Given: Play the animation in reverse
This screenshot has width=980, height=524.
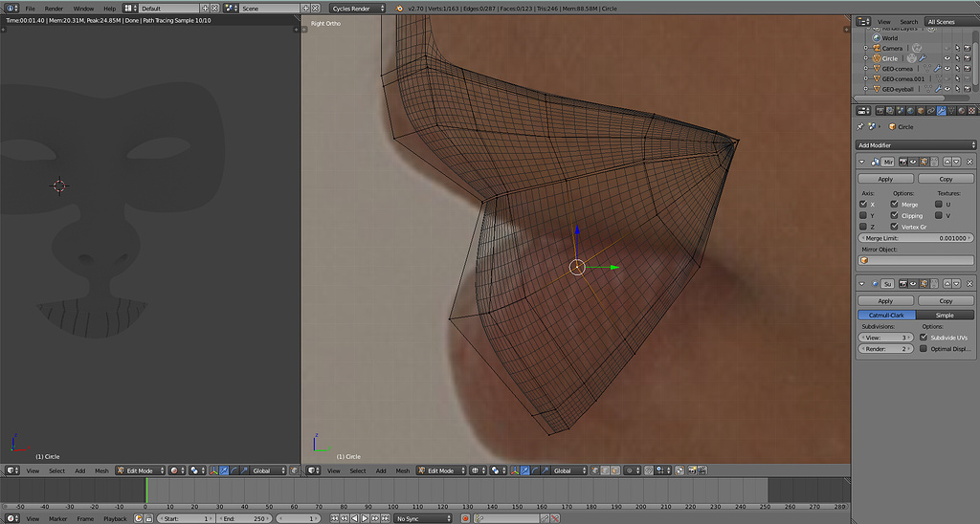Looking at the screenshot, I should pyautogui.click(x=355, y=518).
